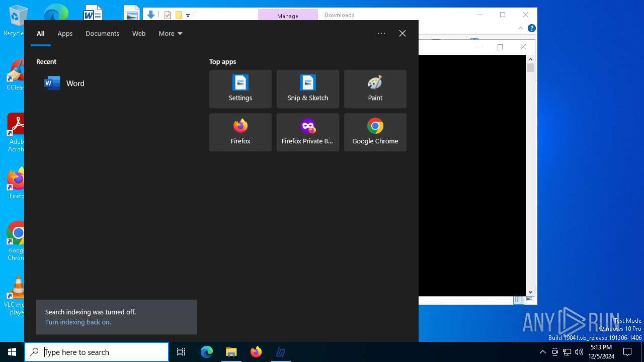Select Google Chrome desktop shortcut
Image resolution: width=644 pixels, height=362 pixels.
(16, 241)
